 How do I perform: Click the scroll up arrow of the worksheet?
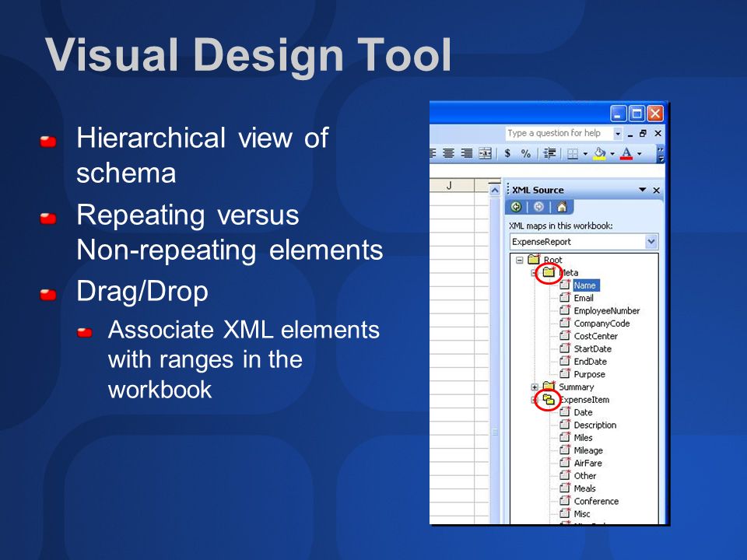pyautogui.click(x=495, y=191)
